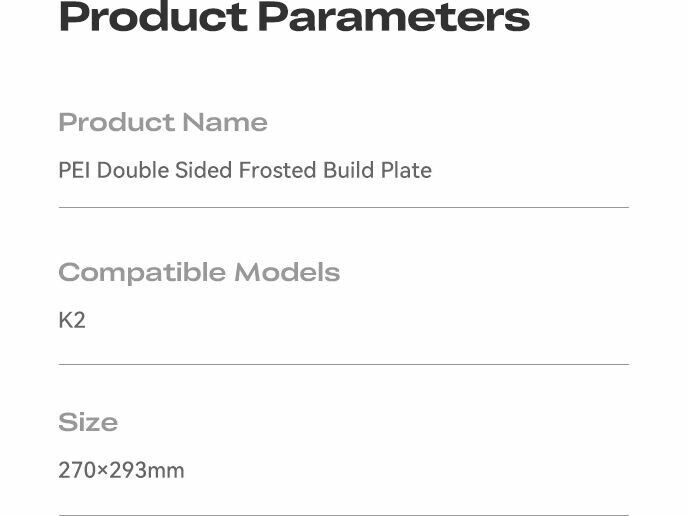Select the Compatible Models label
688x516 pixels.
coord(198,272)
